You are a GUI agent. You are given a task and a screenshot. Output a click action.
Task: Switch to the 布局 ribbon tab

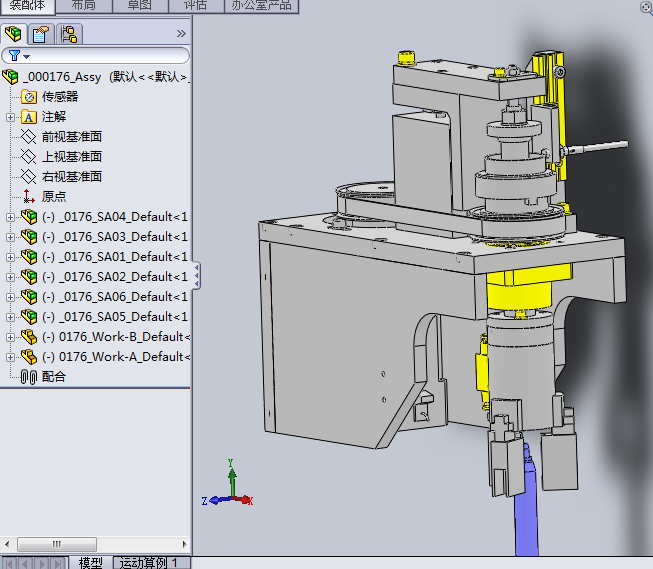[x=84, y=5]
